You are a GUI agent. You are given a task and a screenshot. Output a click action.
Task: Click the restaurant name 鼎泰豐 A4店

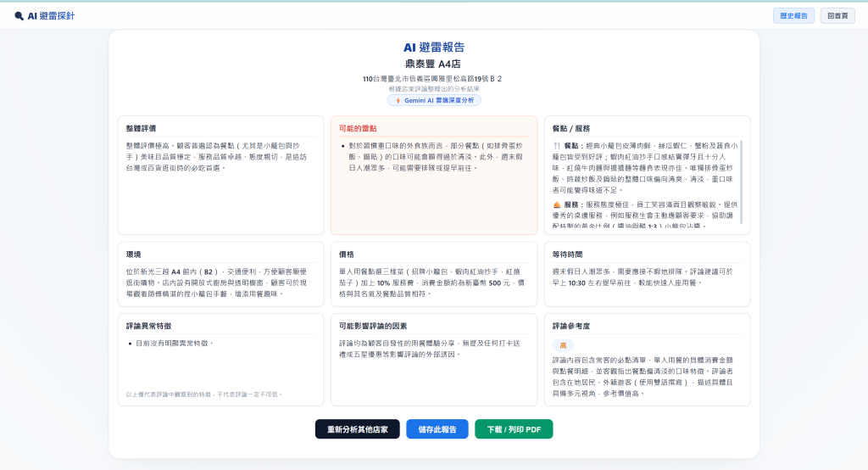(433, 64)
